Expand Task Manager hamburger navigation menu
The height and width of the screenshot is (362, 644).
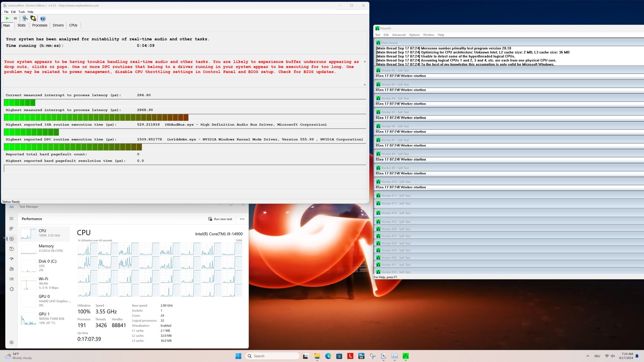click(x=11, y=219)
